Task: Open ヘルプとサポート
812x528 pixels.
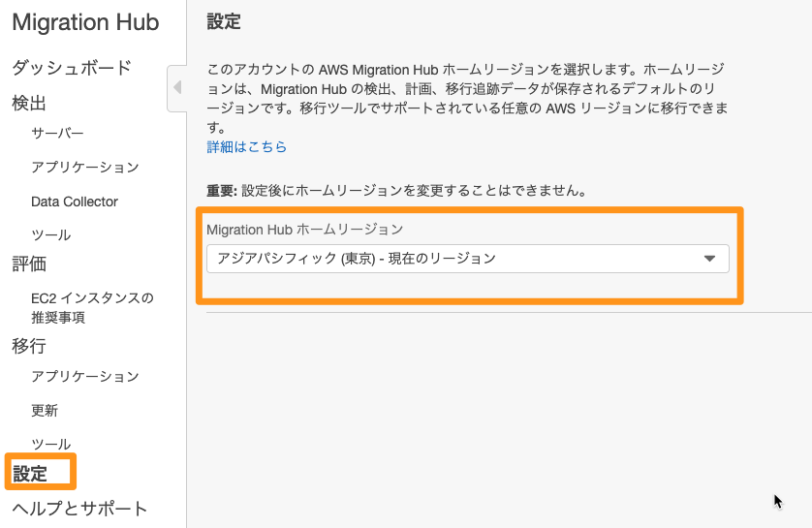Action: click(79, 509)
